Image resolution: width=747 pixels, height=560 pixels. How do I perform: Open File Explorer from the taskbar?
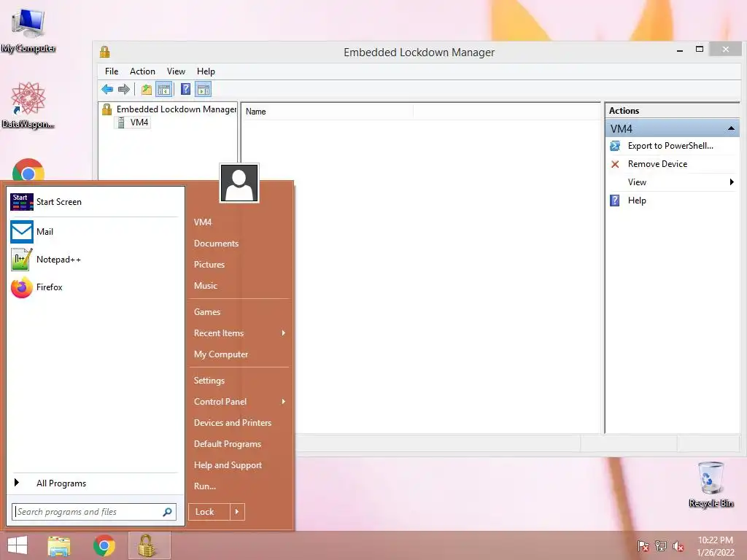[x=58, y=545]
